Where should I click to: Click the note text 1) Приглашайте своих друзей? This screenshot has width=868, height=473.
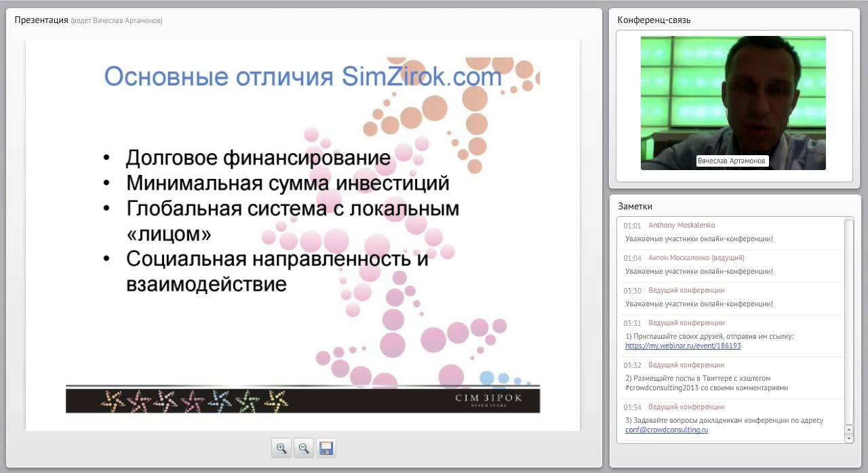709,336
